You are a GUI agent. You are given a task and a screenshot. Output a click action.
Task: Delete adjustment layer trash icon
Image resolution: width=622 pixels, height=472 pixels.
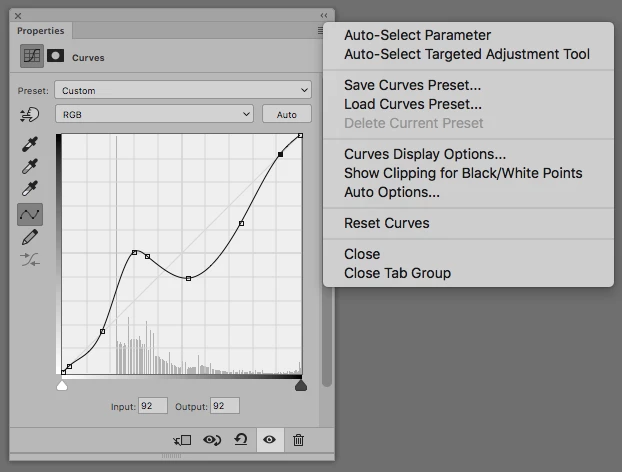point(298,440)
